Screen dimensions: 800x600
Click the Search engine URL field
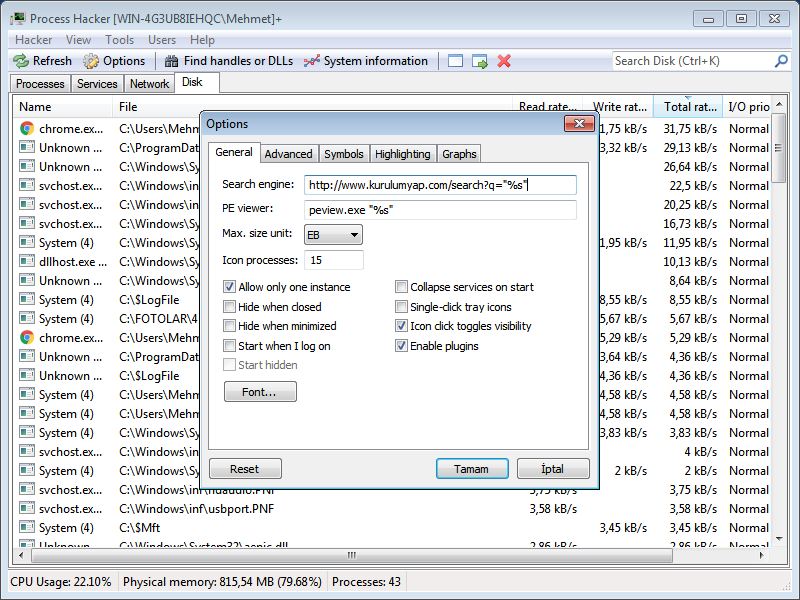[x=440, y=185]
